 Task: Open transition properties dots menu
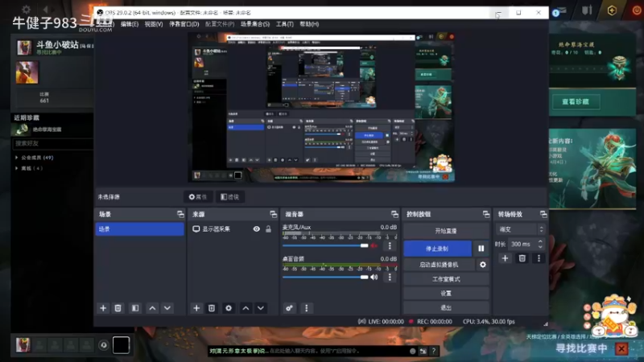click(x=539, y=258)
